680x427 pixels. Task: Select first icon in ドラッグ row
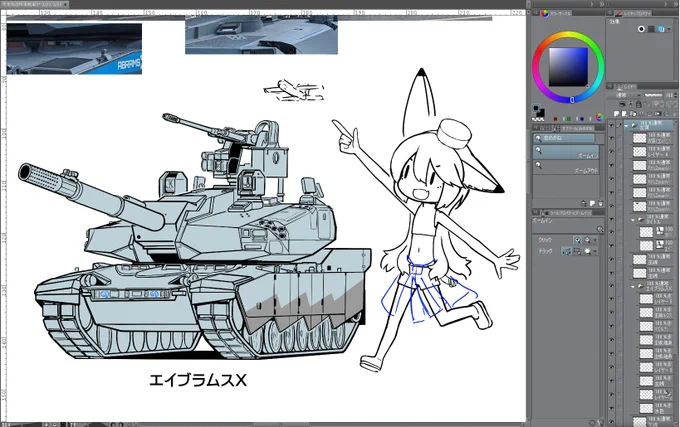pyautogui.click(x=566, y=251)
